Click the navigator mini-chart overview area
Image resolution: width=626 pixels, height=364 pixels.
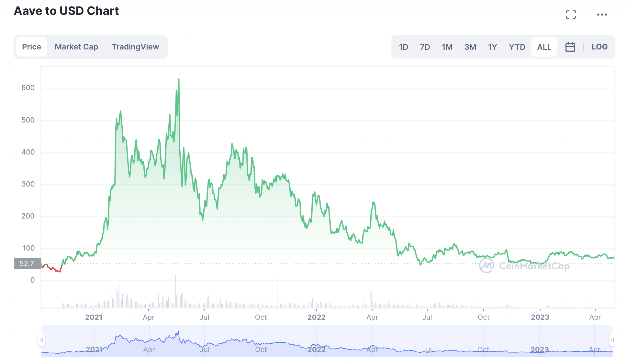(x=327, y=341)
